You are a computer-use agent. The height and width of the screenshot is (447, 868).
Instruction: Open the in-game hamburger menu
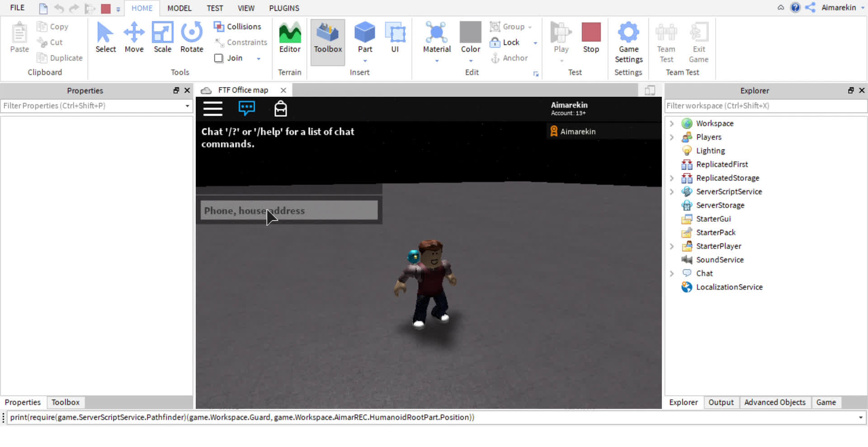212,109
